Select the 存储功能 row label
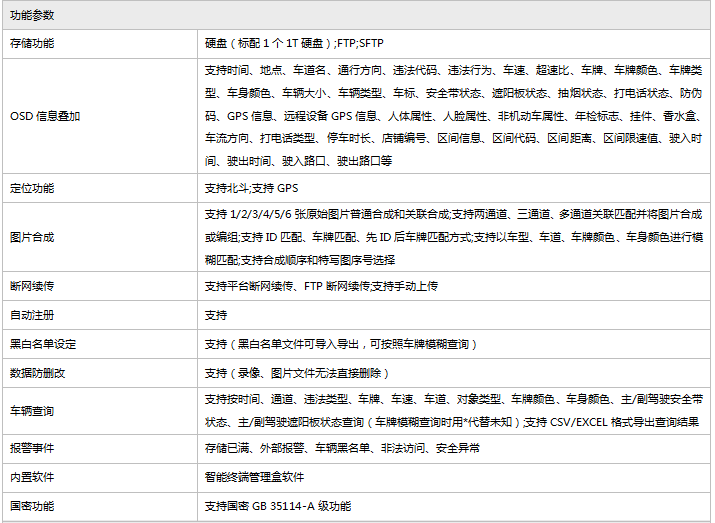The image size is (715, 523). pyautogui.click(x=32, y=45)
